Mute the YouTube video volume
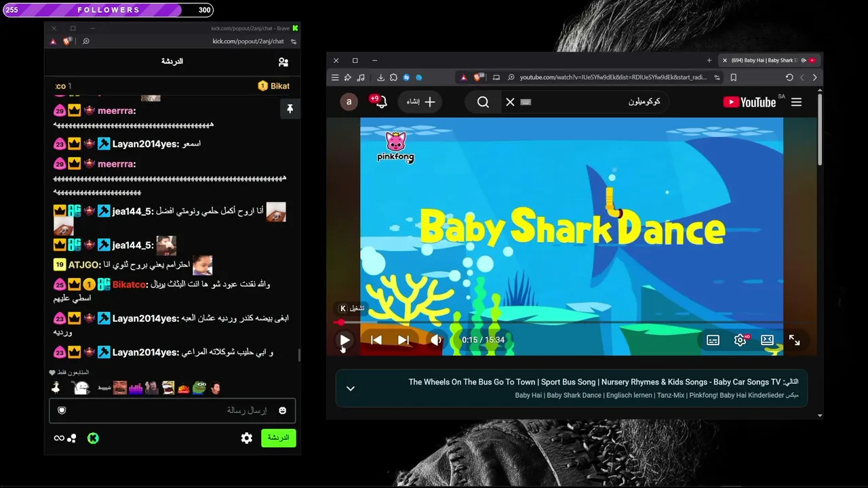Viewport: 868px width, 488px height. (x=435, y=340)
